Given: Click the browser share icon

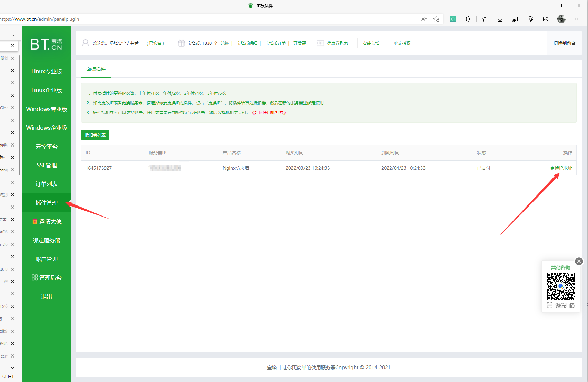Looking at the screenshot, I should 546,19.
